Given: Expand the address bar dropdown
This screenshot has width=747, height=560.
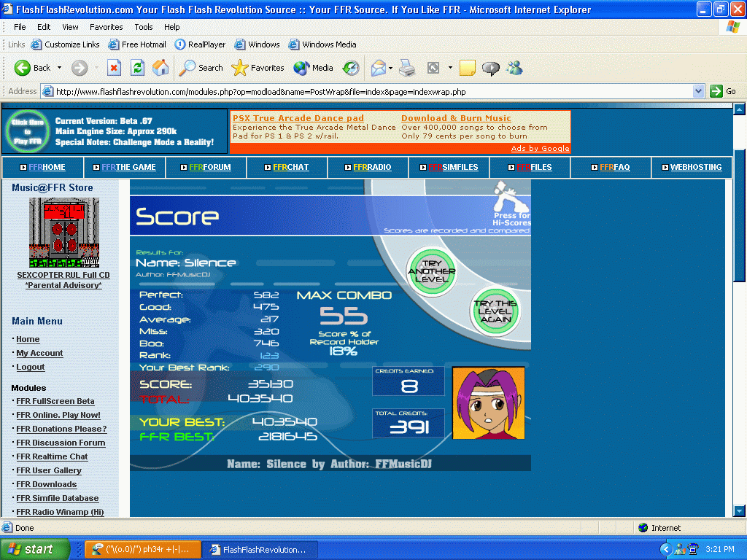Looking at the screenshot, I should click(698, 91).
